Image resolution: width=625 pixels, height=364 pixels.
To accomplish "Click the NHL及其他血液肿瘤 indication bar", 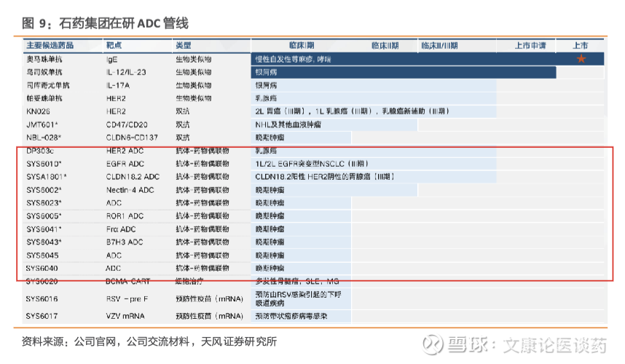I will pyautogui.click(x=334, y=124).
